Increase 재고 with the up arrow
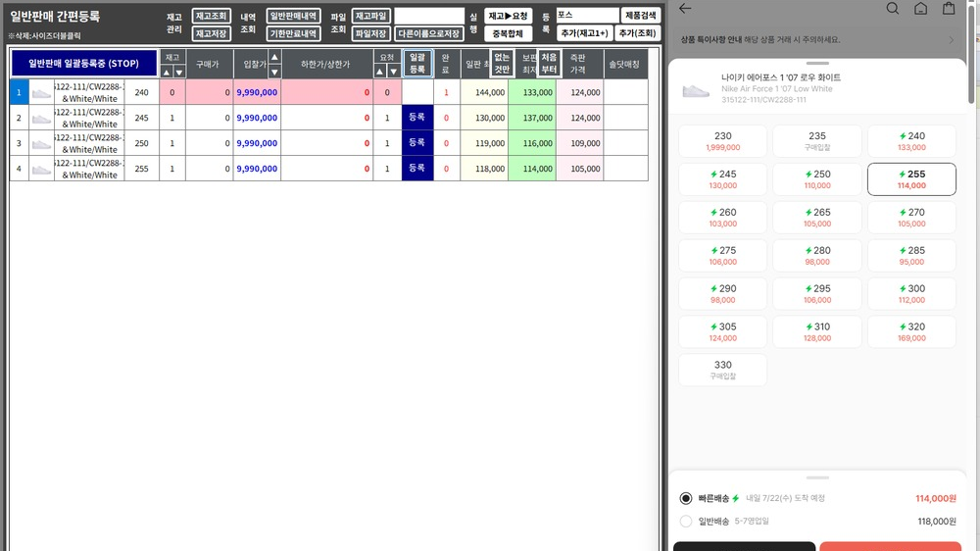 point(167,72)
